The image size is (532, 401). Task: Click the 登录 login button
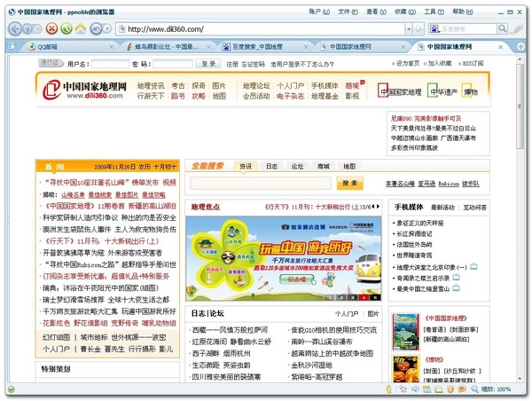pyautogui.click(x=208, y=64)
